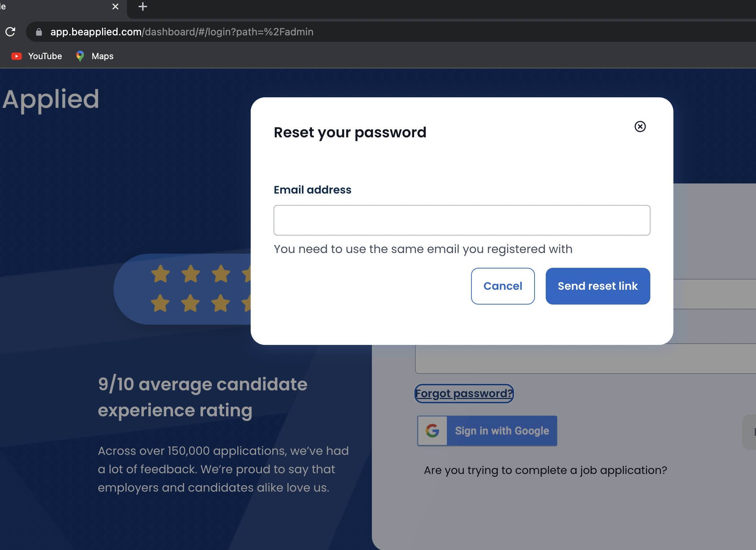Click the Forgot password? link
Viewport: 756px width, 550px height.
point(464,393)
